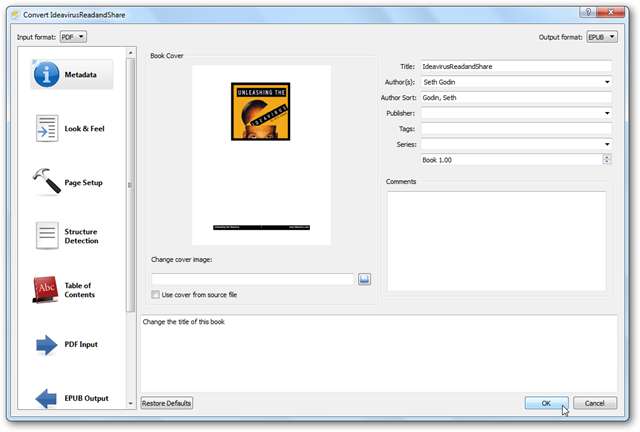The image size is (640, 432).
Task: Expand the Series dropdown list
Action: (x=607, y=144)
